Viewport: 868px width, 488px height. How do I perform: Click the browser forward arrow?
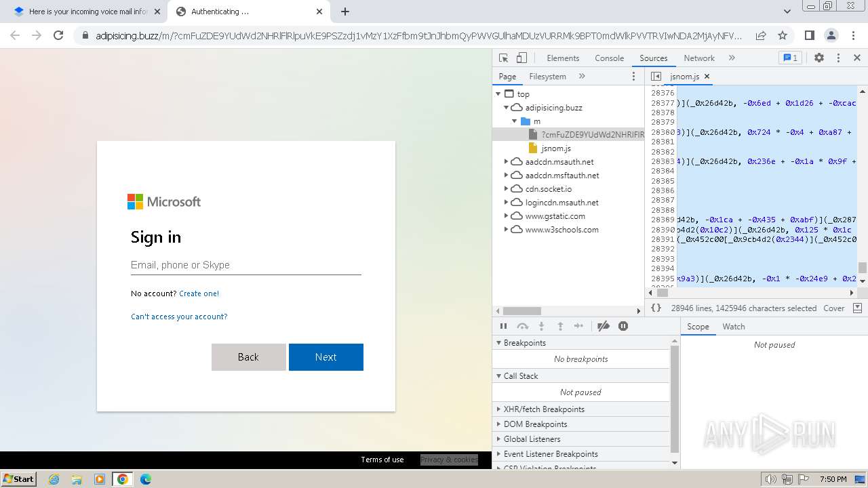click(37, 35)
